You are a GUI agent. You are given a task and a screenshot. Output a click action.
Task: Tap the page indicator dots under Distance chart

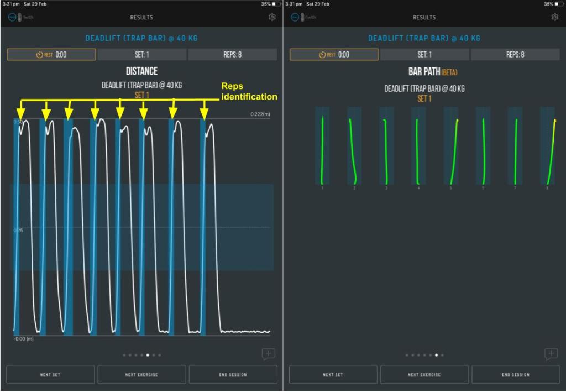pos(141,355)
